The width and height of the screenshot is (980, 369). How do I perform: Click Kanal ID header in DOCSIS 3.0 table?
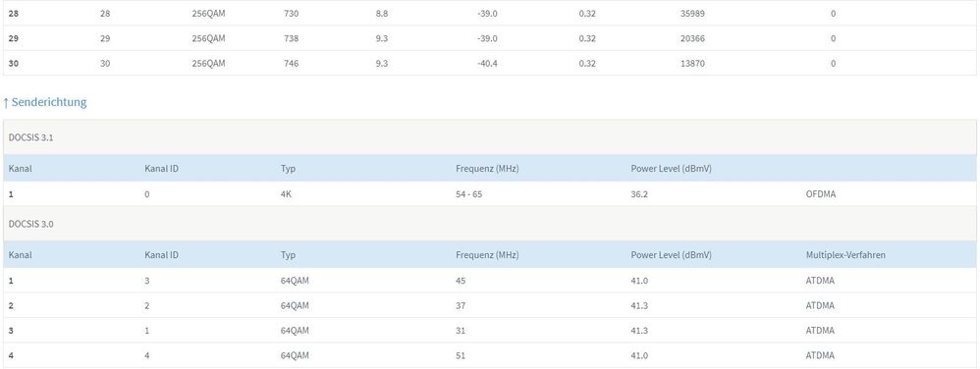[x=161, y=255]
